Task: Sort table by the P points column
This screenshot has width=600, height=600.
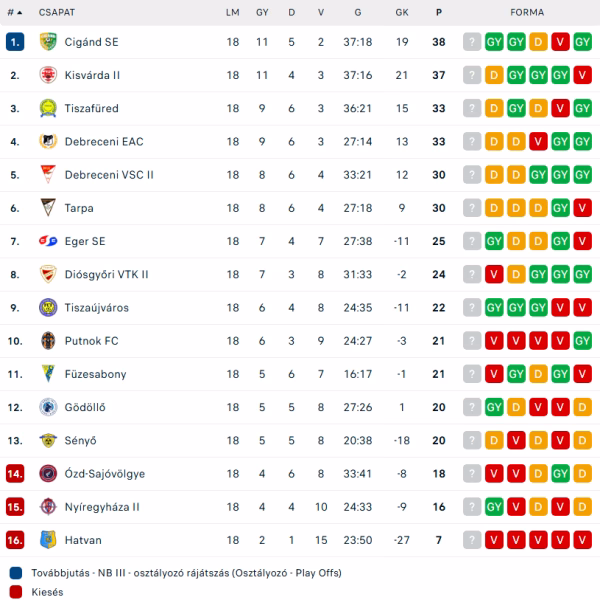Action: pyautogui.click(x=439, y=12)
